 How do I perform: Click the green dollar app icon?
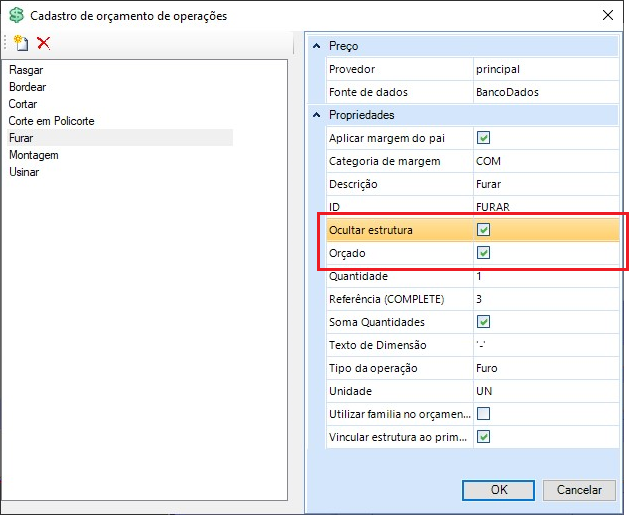pos(17,16)
